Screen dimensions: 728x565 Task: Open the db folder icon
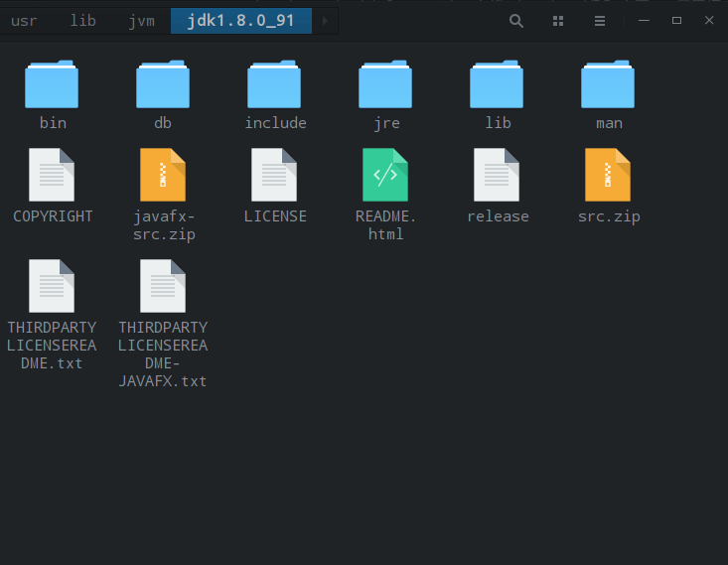pyautogui.click(x=163, y=84)
